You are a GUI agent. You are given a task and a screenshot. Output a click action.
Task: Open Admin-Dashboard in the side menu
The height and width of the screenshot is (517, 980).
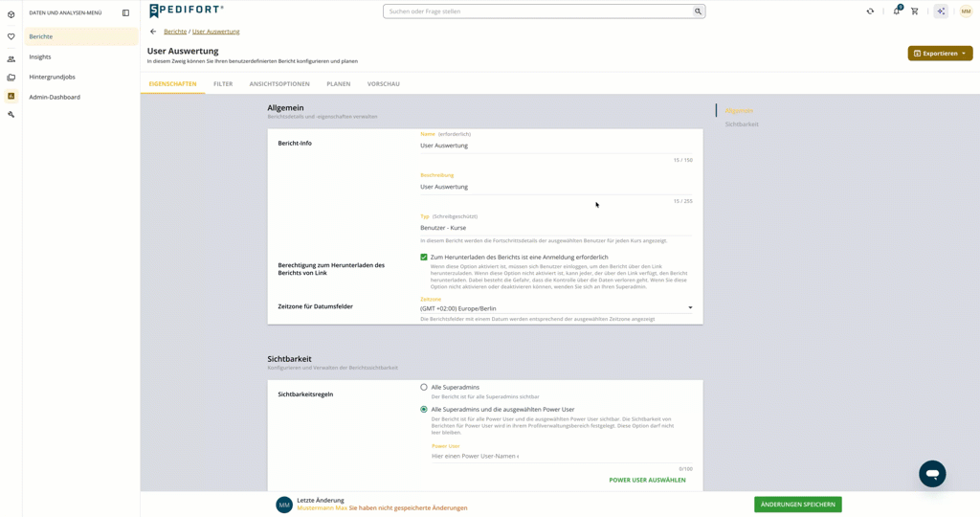point(81,97)
